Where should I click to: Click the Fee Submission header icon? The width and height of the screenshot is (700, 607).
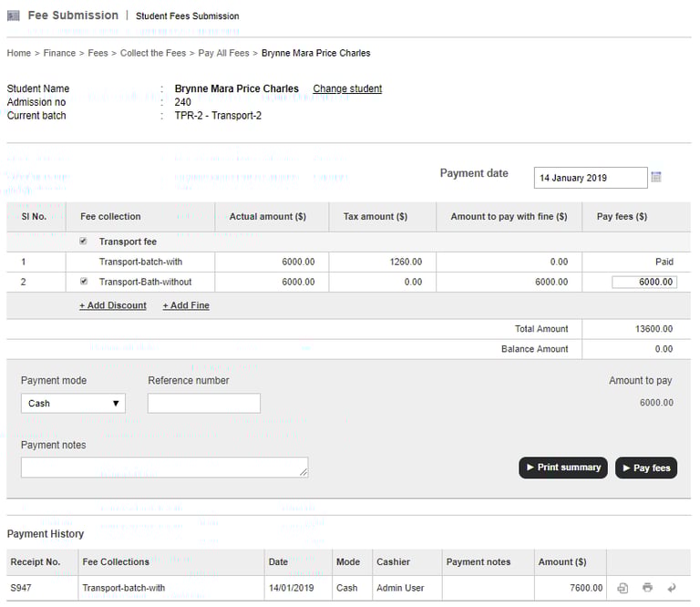(14, 15)
